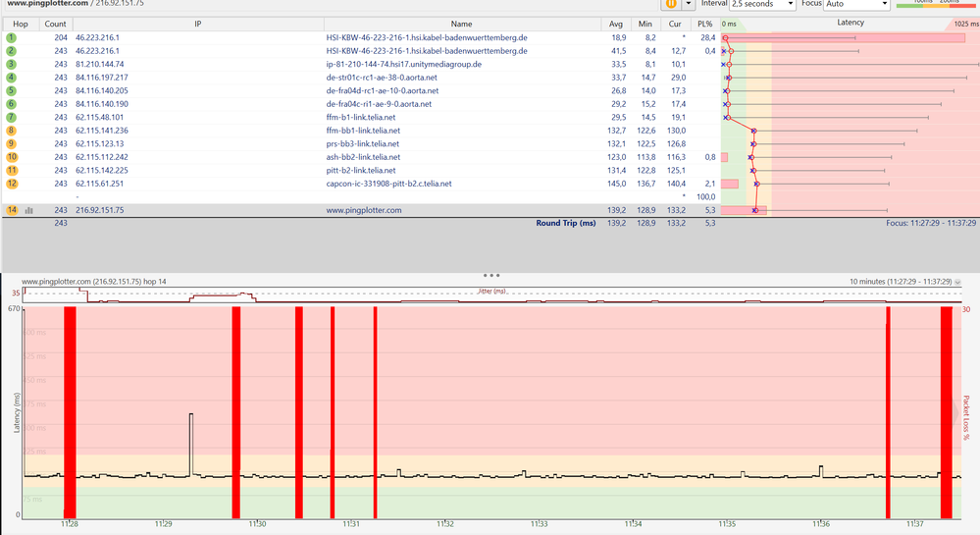Click the Avg column header
Screen dimensions: 980x535
tap(616, 24)
